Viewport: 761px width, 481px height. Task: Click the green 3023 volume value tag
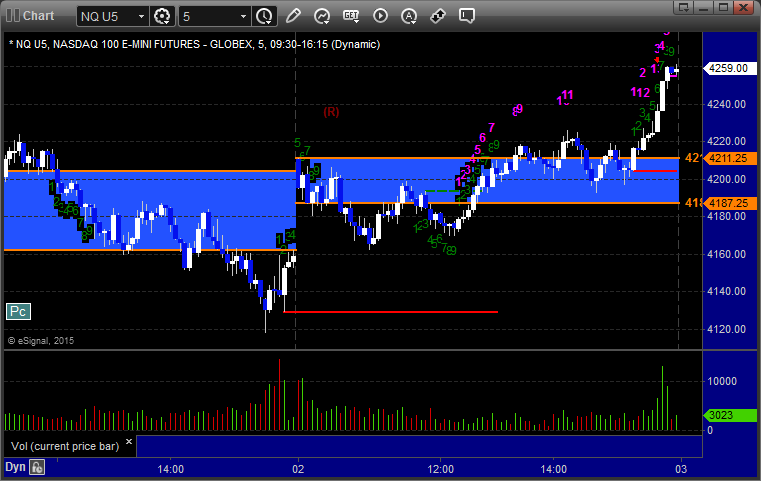coord(730,415)
